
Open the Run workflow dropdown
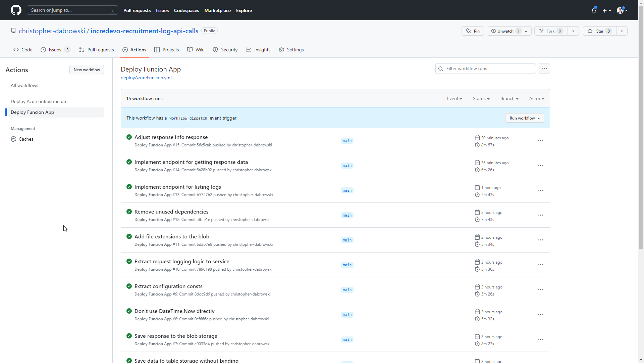tap(524, 118)
